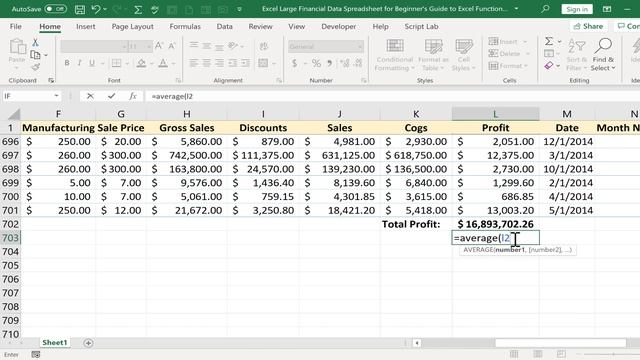Toggle Italic formatting

(80, 63)
